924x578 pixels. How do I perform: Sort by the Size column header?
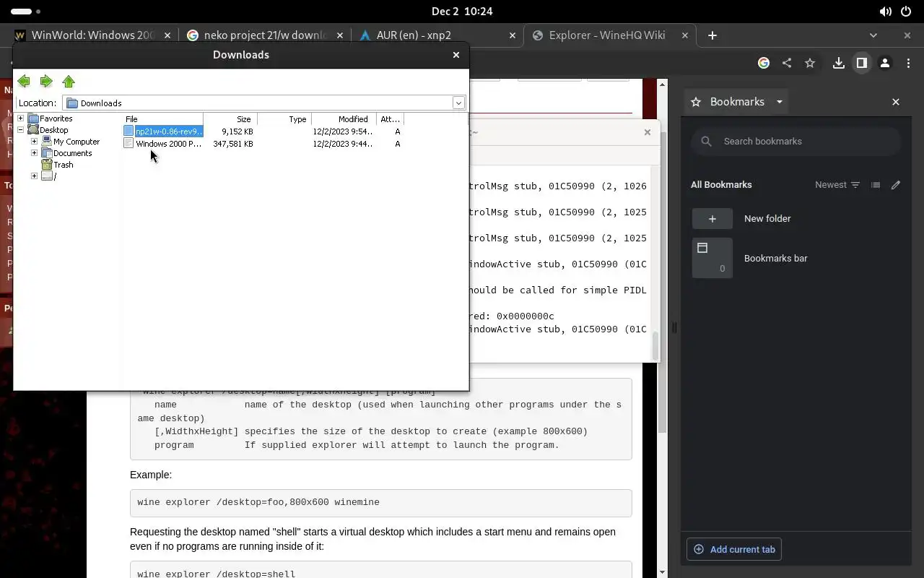230,119
